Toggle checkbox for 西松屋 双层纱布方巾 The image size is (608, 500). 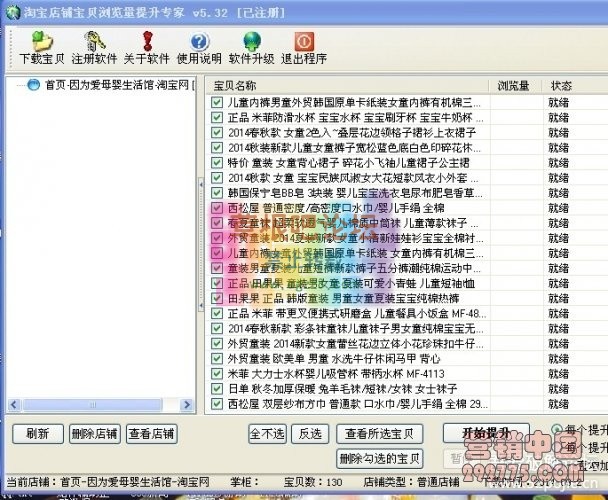pyautogui.click(x=217, y=404)
